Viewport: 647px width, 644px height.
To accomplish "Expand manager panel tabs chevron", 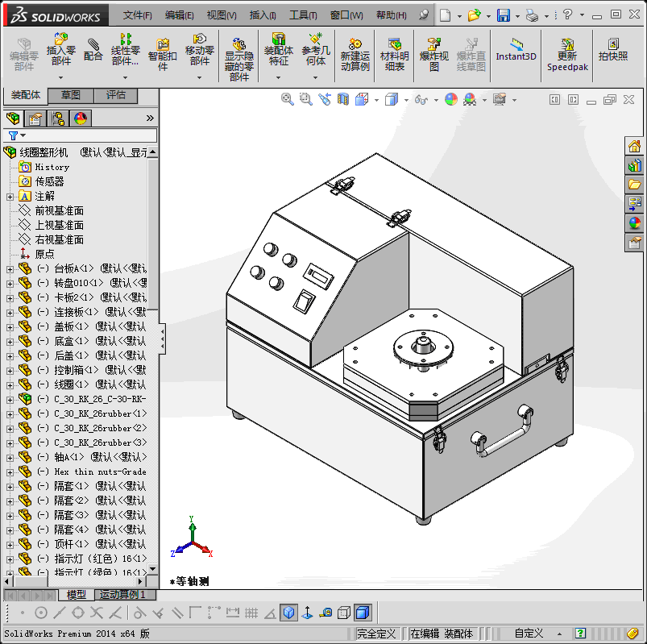I will point(150,118).
